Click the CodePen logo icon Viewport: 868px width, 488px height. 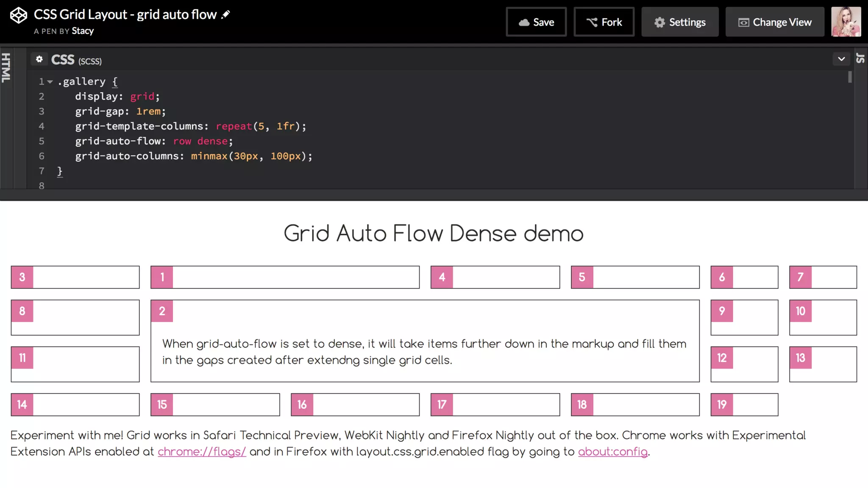pos(18,16)
